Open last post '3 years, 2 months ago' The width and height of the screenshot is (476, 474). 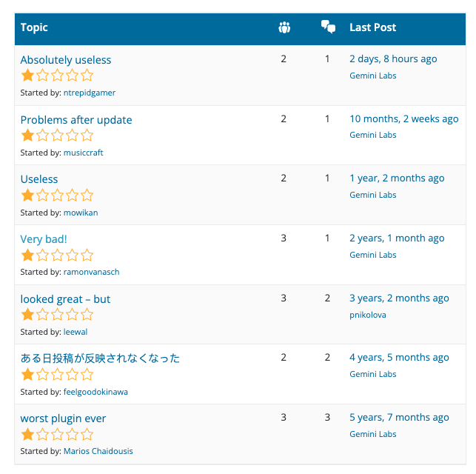point(399,298)
